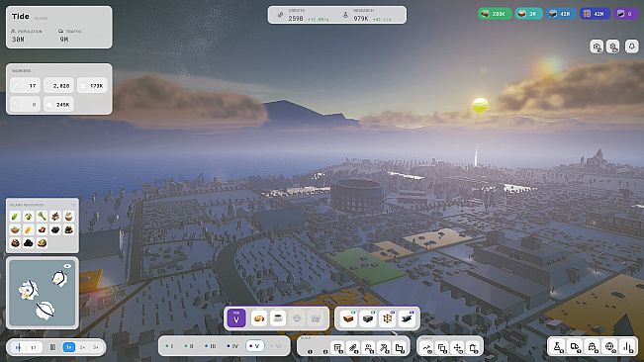The height and width of the screenshot is (362, 644).
Task: Pause the game with the pause button
Action: (53, 347)
